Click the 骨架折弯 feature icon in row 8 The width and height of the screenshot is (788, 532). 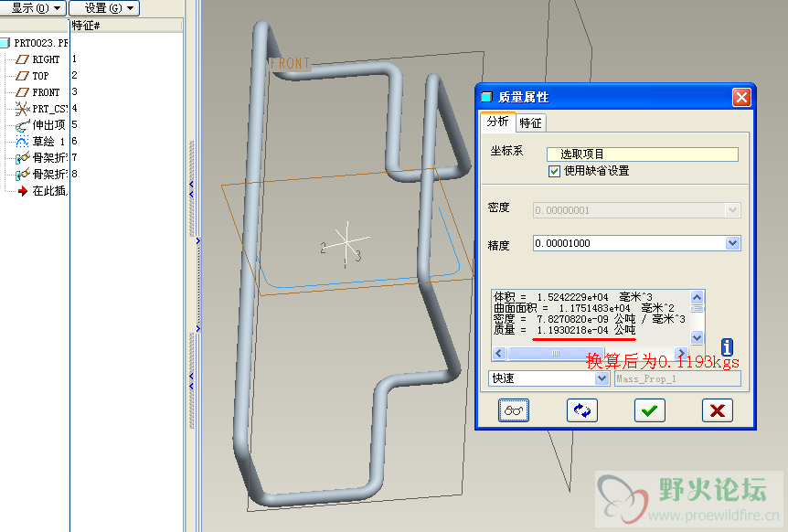(x=23, y=175)
